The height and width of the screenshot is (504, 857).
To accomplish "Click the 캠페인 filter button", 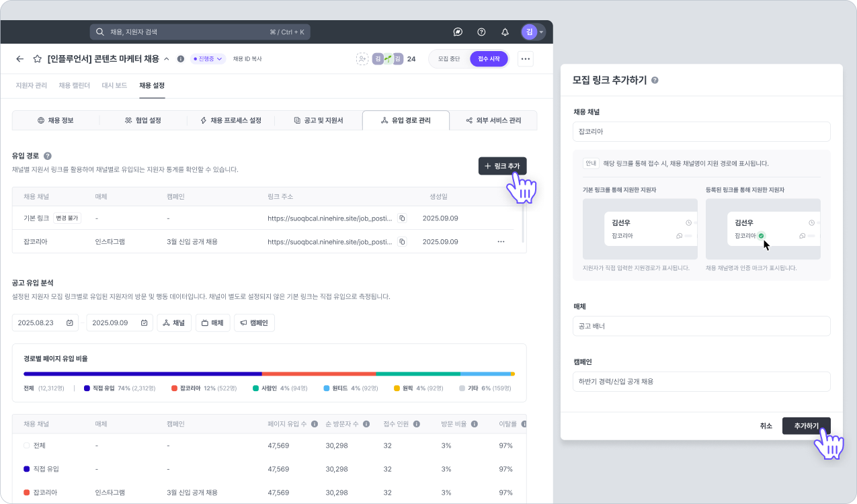I will (254, 323).
